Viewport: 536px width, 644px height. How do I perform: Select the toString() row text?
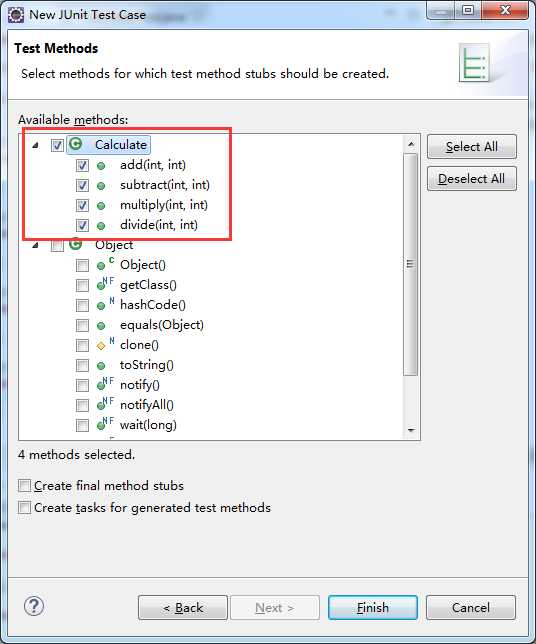click(147, 365)
